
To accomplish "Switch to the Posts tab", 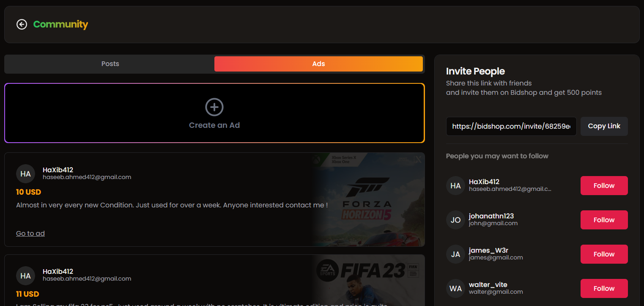I will pyautogui.click(x=110, y=64).
